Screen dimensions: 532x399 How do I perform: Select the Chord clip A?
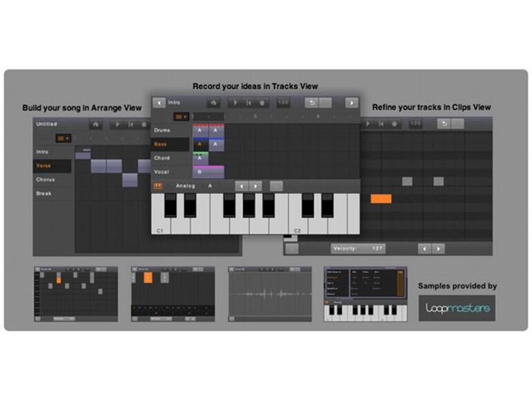(x=200, y=158)
